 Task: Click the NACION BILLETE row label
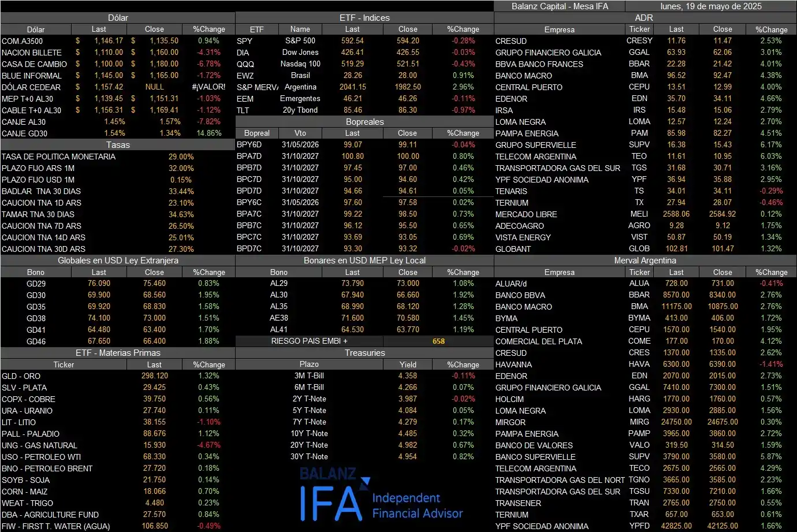[x=32, y=53]
